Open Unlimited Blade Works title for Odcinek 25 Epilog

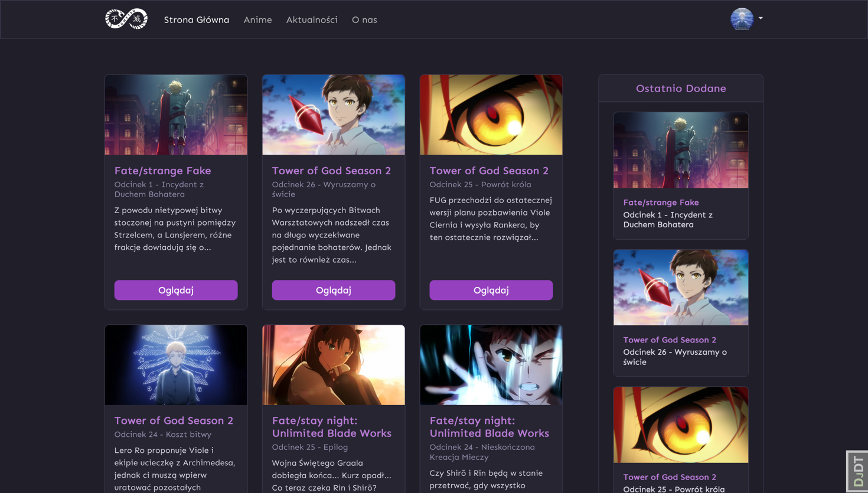332,427
